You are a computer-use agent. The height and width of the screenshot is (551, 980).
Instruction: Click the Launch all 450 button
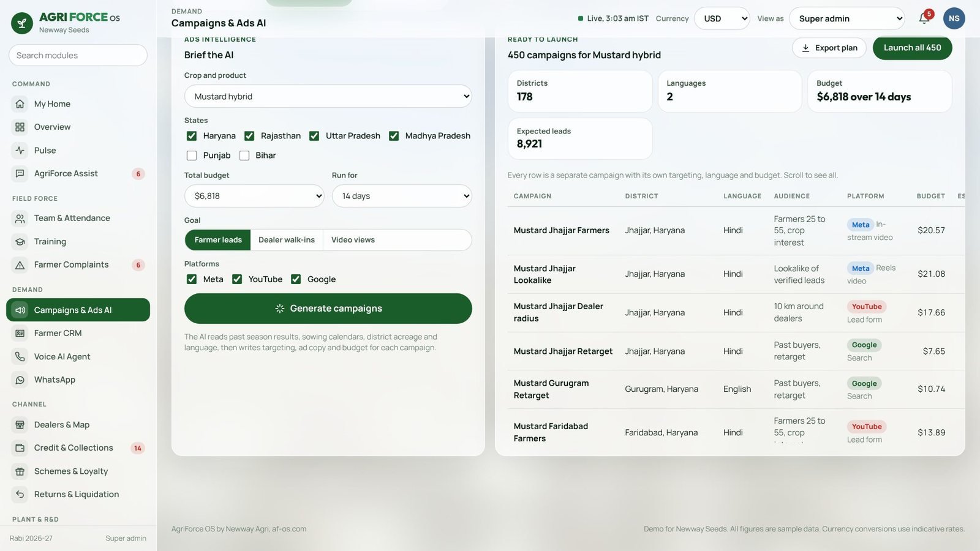click(913, 48)
